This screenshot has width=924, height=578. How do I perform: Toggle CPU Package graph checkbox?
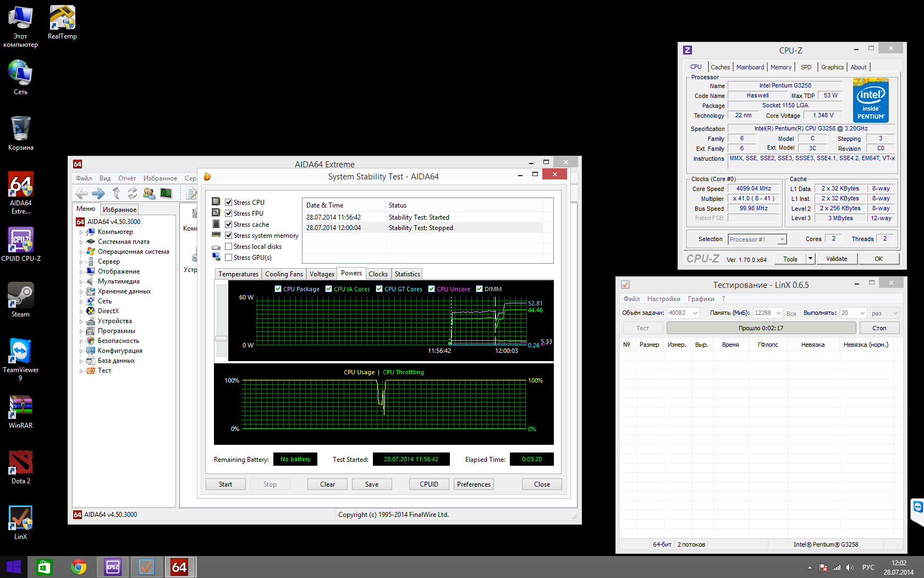(278, 289)
